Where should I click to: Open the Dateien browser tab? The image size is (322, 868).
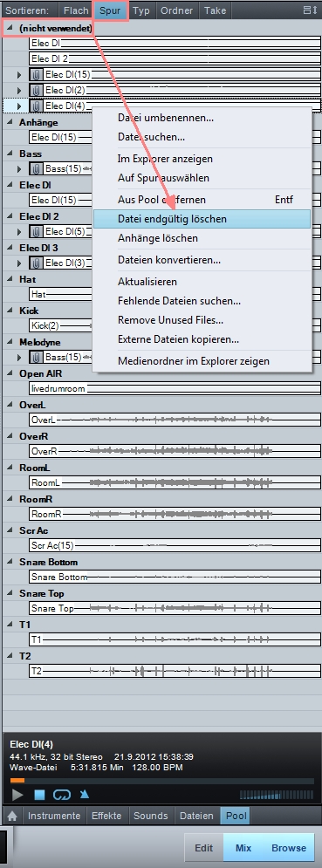click(x=196, y=816)
